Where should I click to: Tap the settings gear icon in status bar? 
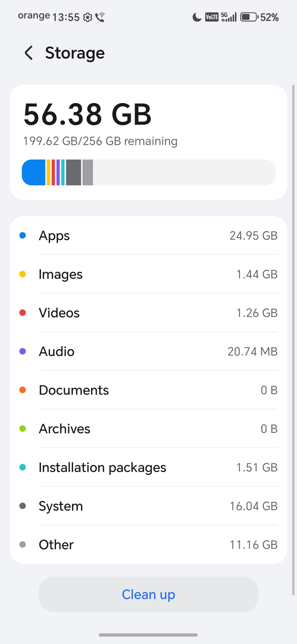coord(88,17)
